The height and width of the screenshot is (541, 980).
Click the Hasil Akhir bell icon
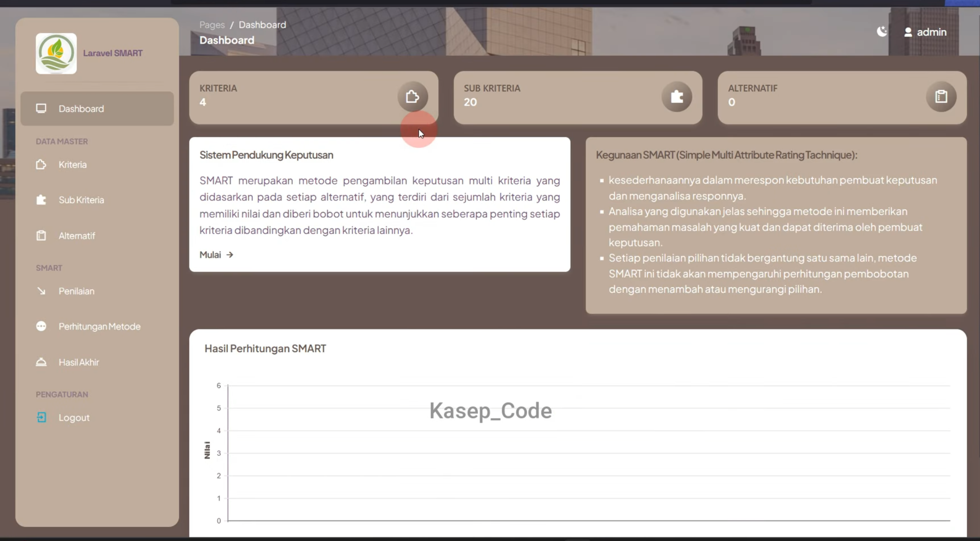41,362
